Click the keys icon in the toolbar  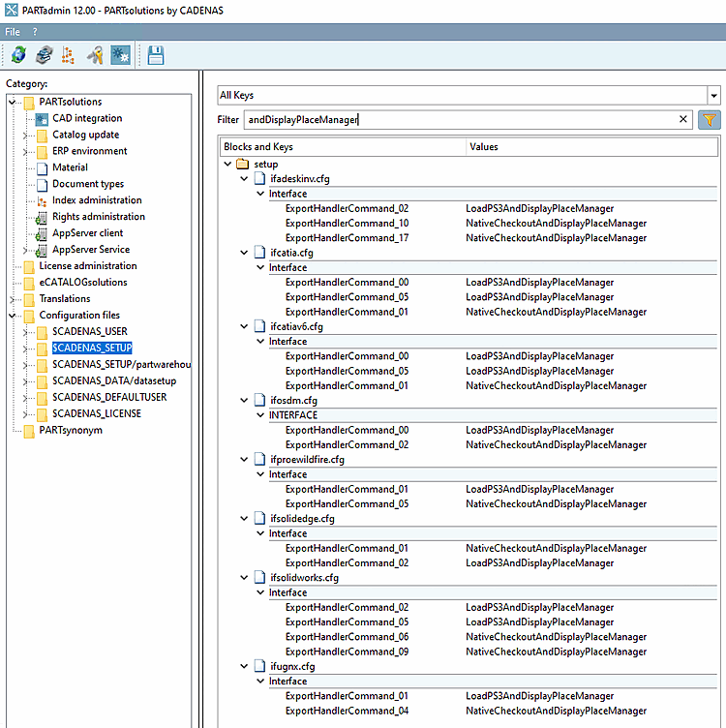pyautogui.click(x=95, y=56)
